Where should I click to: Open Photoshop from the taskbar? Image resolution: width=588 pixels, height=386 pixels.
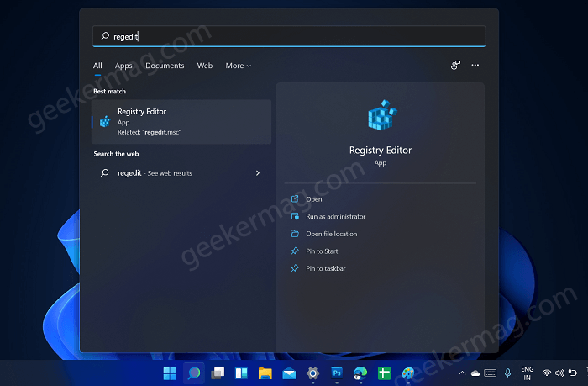(337, 373)
